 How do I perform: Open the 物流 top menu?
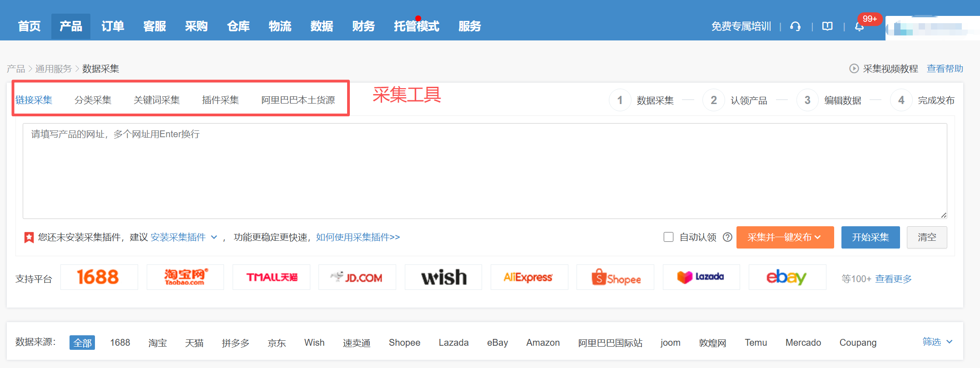point(280,26)
